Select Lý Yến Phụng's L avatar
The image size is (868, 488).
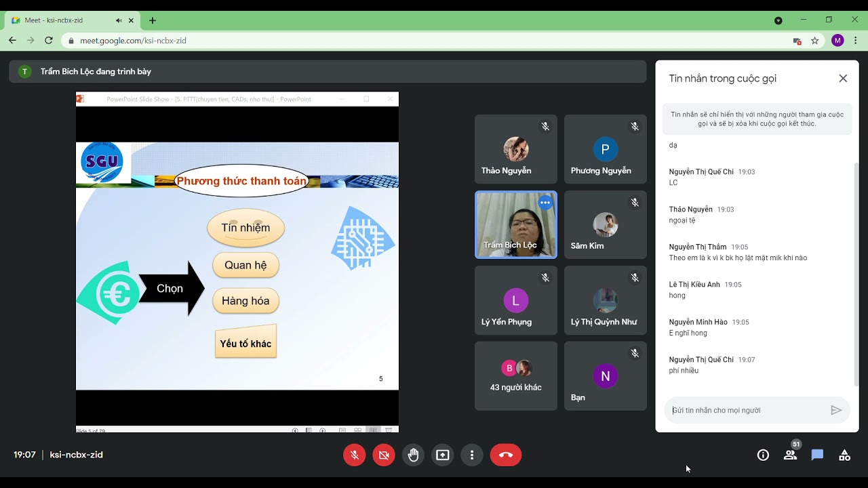516,300
